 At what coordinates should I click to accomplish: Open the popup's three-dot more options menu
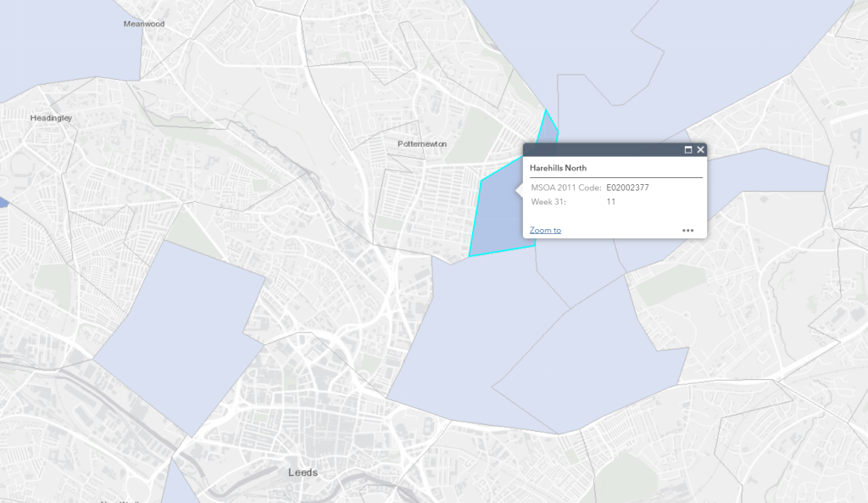pos(687,230)
